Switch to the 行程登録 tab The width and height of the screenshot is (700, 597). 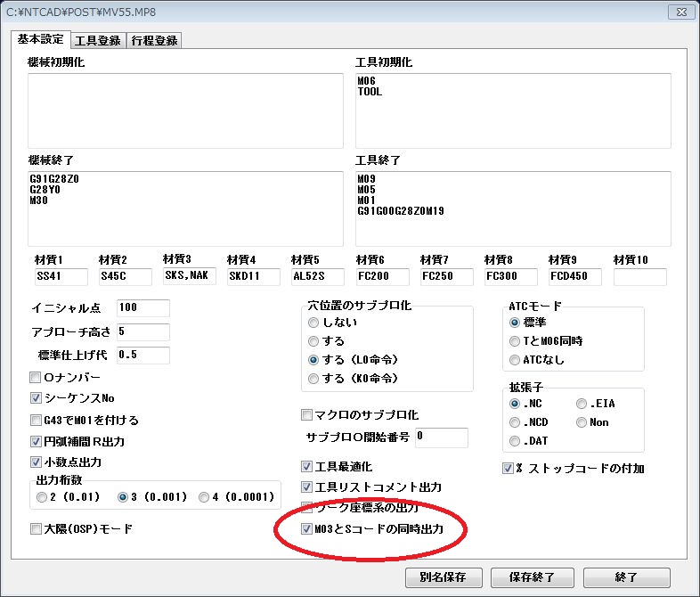pyautogui.click(x=154, y=41)
